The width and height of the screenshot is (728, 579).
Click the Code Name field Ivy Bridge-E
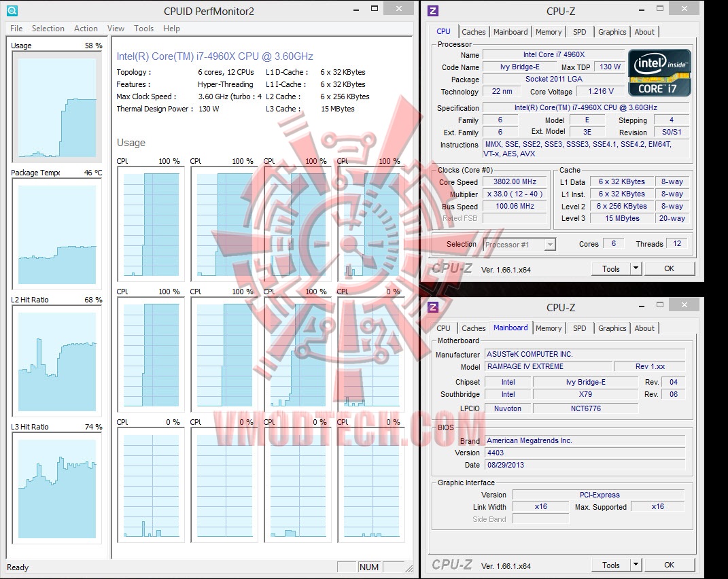click(x=519, y=67)
